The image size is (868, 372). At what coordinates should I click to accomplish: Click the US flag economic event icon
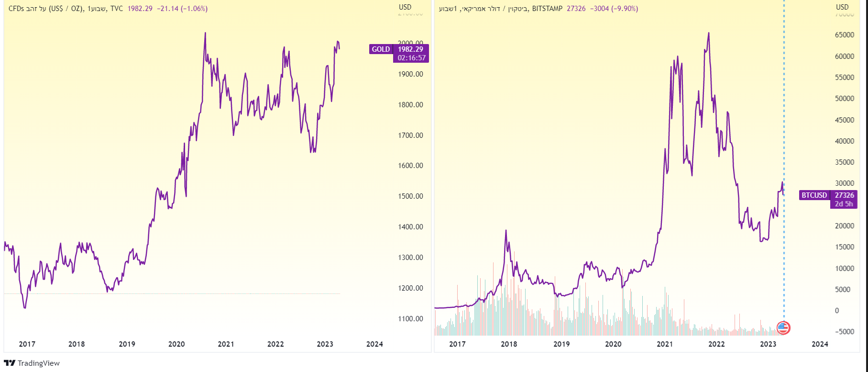pos(783,328)
